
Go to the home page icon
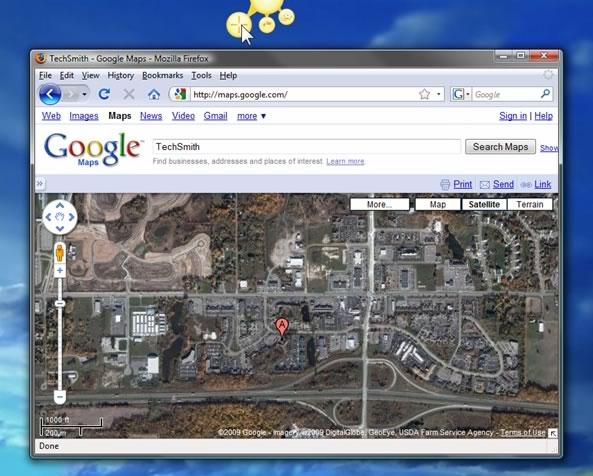tap(154, 95)
